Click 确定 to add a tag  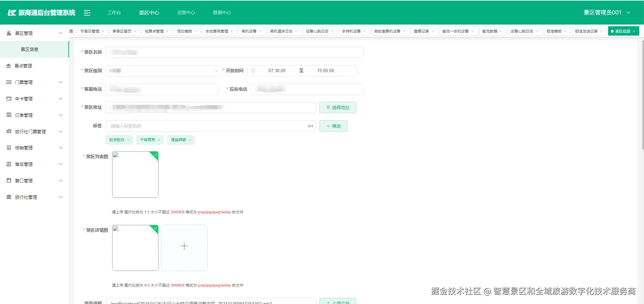click(333, 126)
